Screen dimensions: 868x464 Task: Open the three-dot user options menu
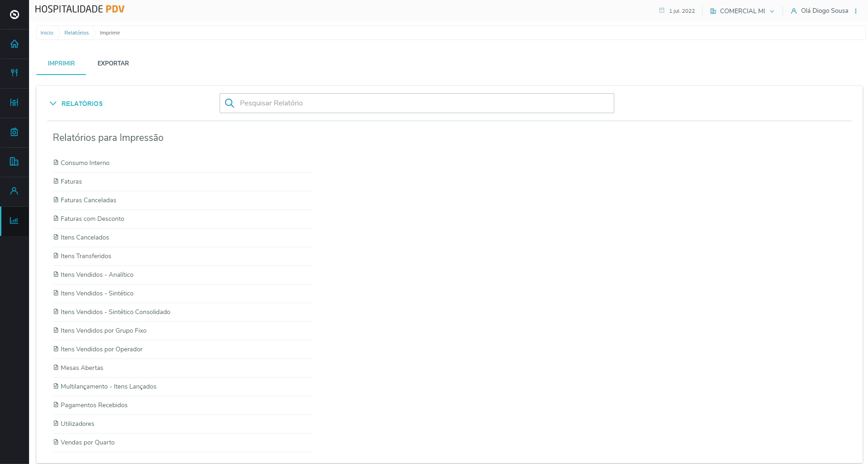click(x=856, y=11)
